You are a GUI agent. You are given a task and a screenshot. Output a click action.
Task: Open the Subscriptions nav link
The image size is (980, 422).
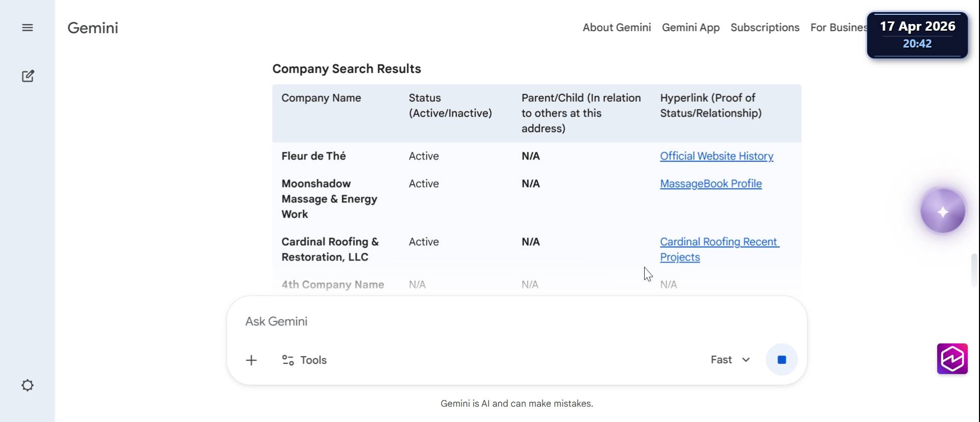coord(765,28)
